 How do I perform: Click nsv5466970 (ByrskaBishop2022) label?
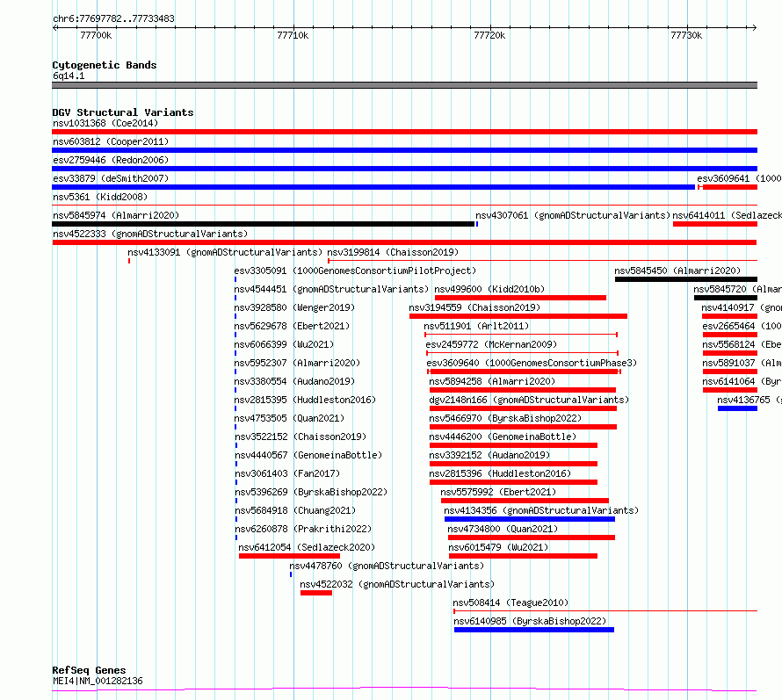[505, 418]
